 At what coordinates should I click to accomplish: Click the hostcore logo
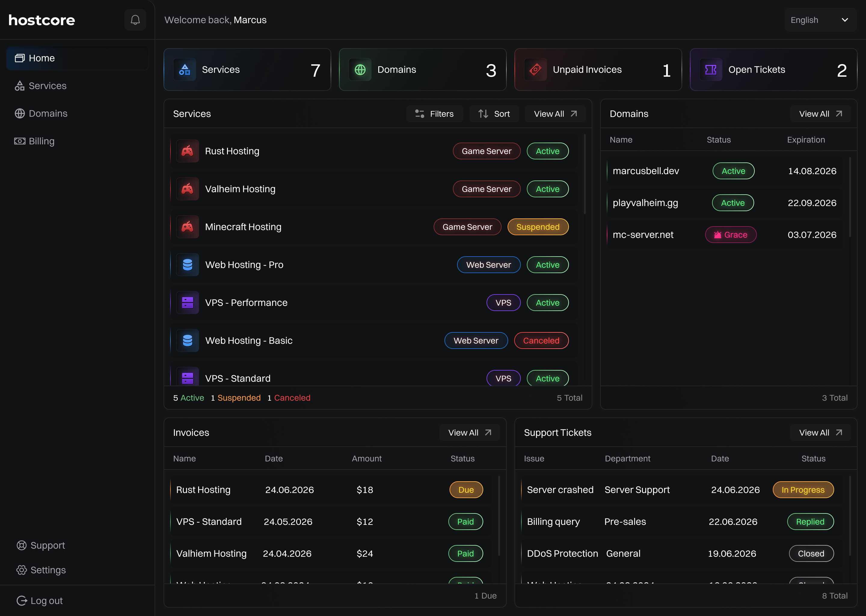coord(42,20)
